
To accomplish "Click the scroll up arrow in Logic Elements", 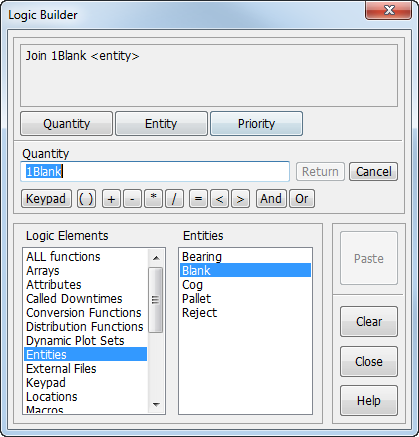I will (156, 258).
